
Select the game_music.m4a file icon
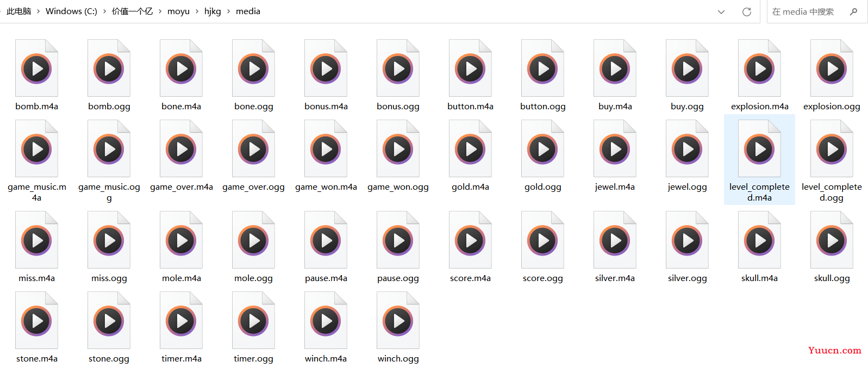36,148
